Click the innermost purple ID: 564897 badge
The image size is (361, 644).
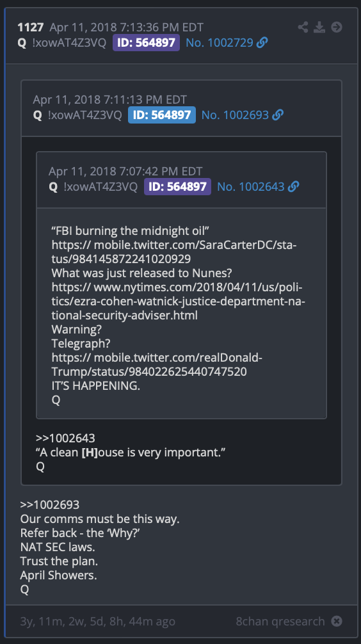[177, 186]
